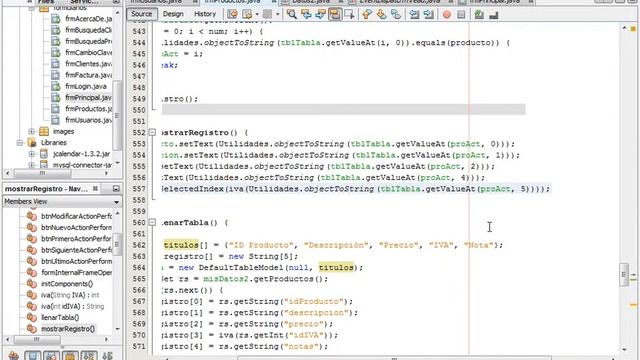Select btnNuevoActionPerformed in Navigator
Viewport: 640px width, 360px height.
(76, 227)
